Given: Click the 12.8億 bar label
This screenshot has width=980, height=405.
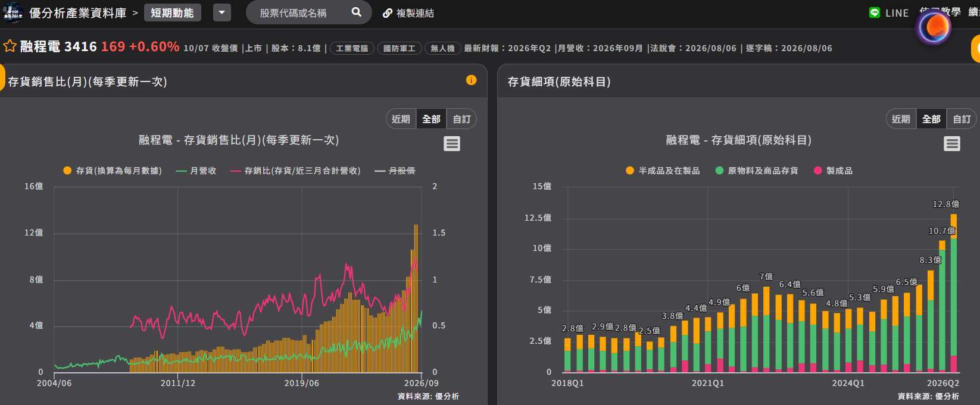Looking at the screenshot, I should point(945,204).
